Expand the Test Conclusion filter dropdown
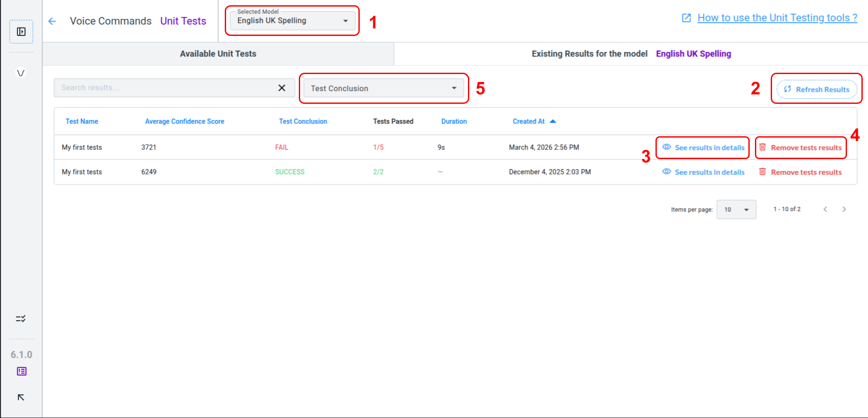868x418 pixels. (x=383, y=89)
